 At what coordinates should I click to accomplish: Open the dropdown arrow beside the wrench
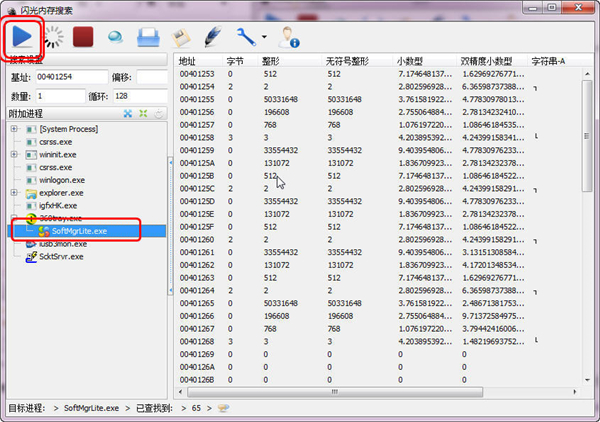(x=263, y=39)
